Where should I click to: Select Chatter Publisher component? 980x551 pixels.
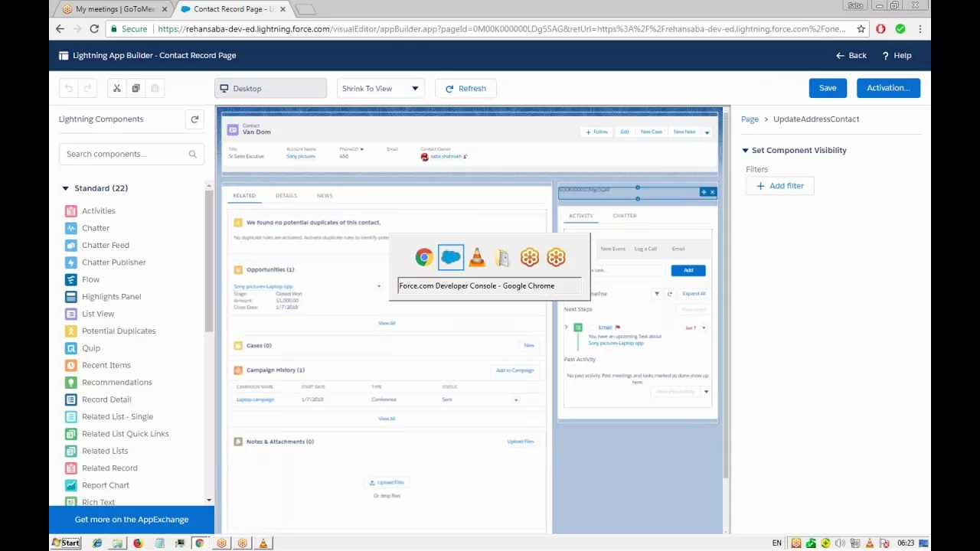pyautogui.click(x=113, y=262)
